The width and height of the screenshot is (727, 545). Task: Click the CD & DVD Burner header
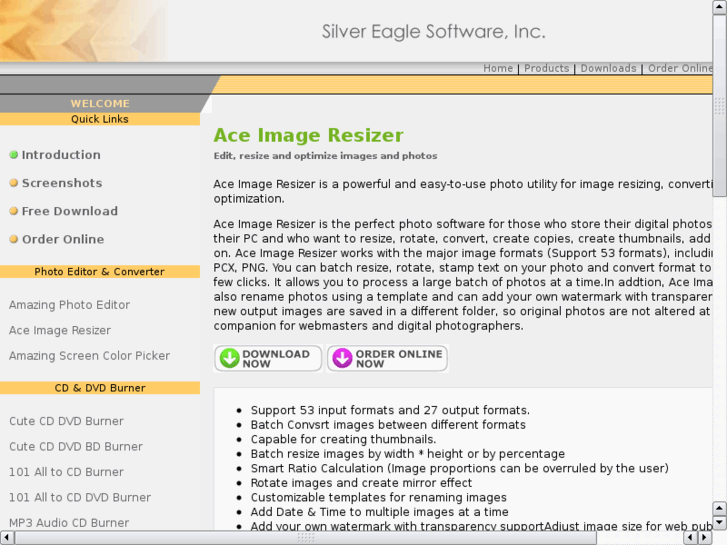(100, 388)
